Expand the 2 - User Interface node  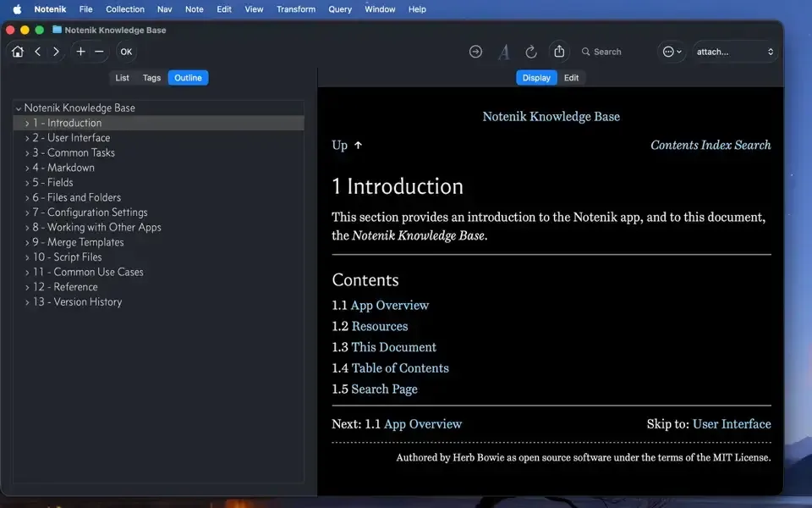[27, 138]
